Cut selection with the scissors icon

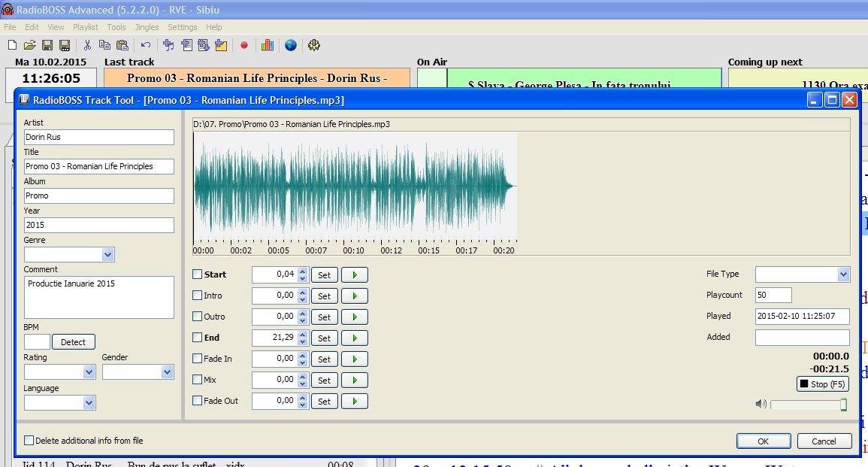pyautogui.click(x=87, y=45)
